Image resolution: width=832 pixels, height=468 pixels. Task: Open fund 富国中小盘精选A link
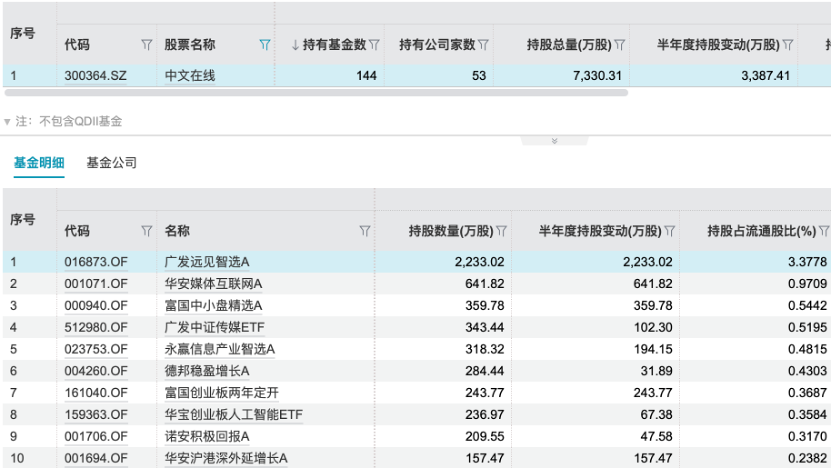[213, 306]
